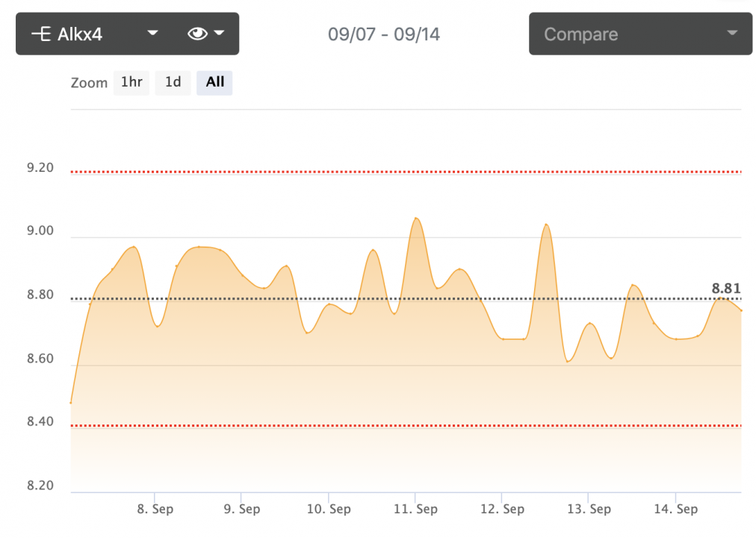Click the probe icon beside Alkx4
This screenshot has width=756, height=538.
[40, 34]
